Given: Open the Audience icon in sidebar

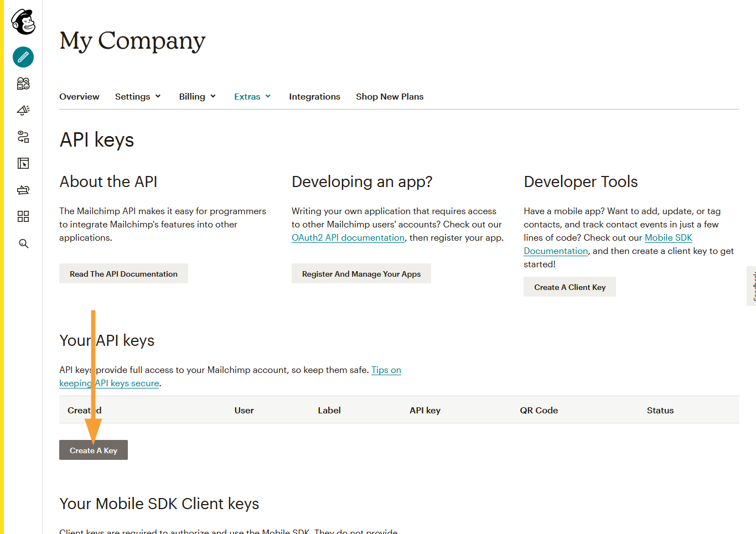Looking at the screenshot, I should coord(23,84).
